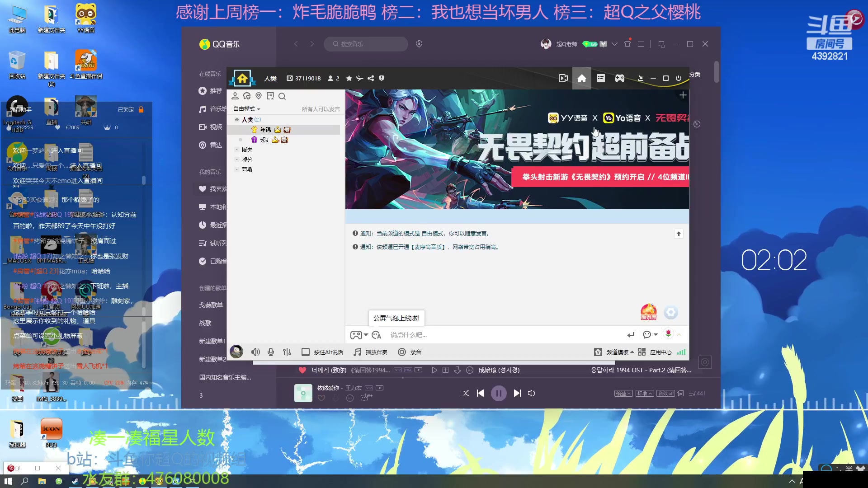Search channel users with magnifier icon
The height and width of the screenshot is (488, 868).
[282, 96]
